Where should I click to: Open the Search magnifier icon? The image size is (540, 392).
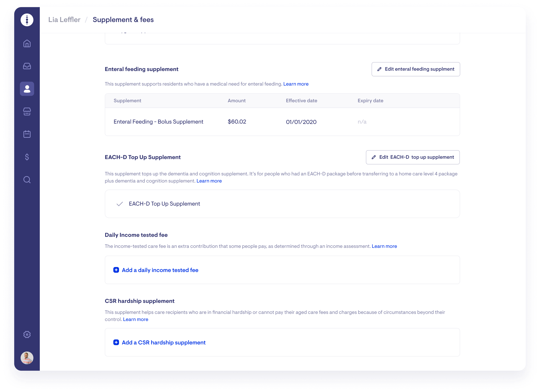(27, 179)
